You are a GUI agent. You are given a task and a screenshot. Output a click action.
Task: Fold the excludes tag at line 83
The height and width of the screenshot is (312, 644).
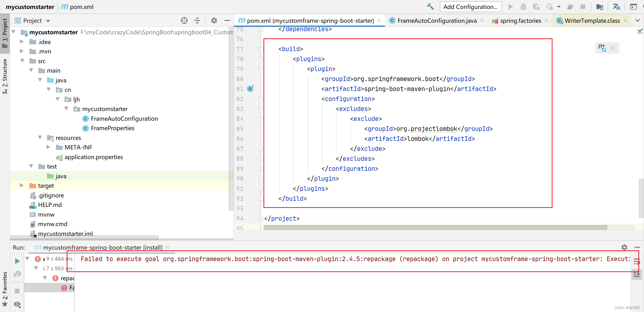click(x=261, y=109)
